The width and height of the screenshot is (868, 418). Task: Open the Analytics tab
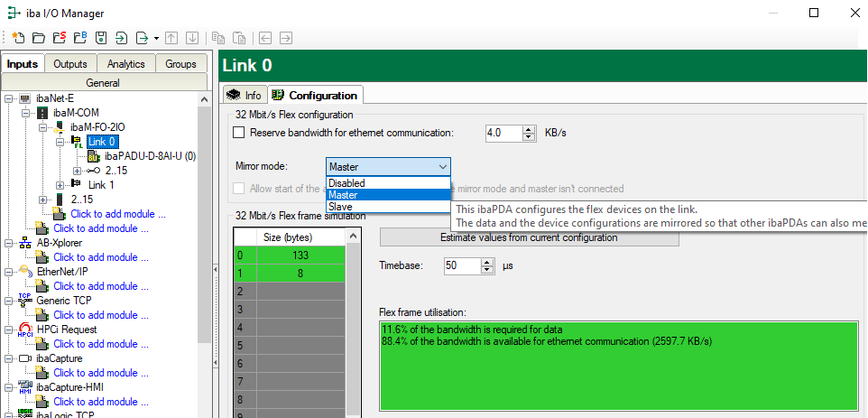tap(126, 64)
